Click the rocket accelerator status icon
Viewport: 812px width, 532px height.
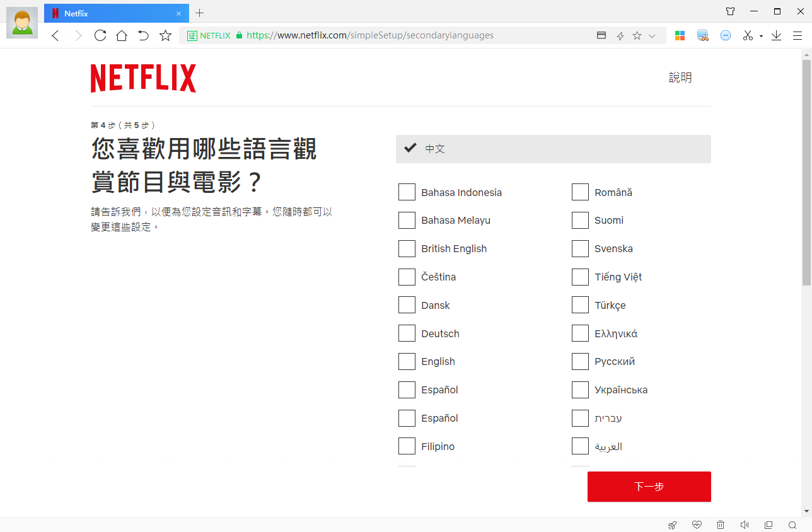click(673, 525)
